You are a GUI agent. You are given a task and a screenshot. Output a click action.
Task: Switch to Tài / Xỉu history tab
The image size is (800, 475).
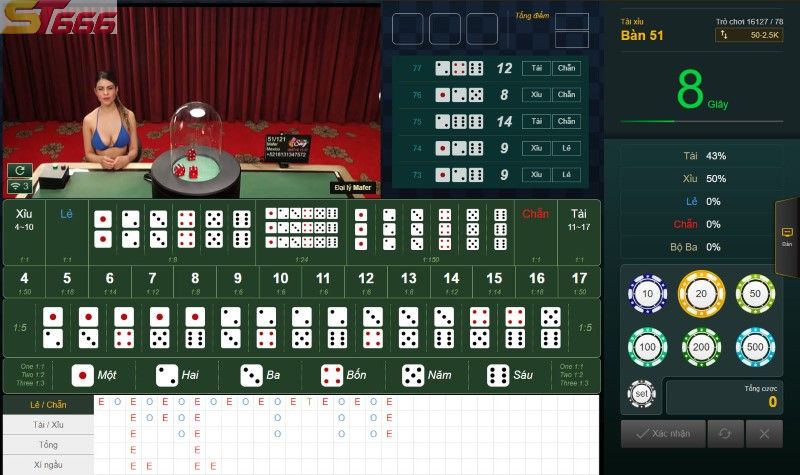coord(48,424)
